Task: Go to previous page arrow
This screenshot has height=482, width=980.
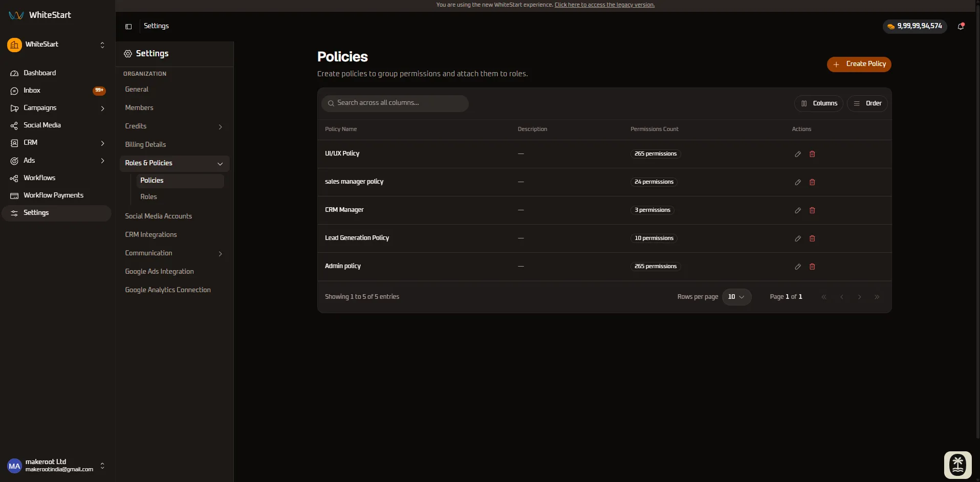Action: click(x=842, y=297)
